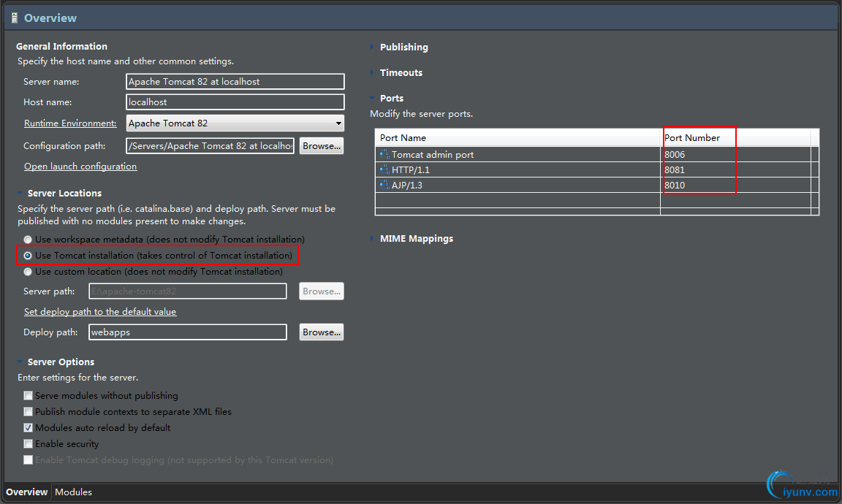Switch to the Modules tab
Viewport: 842px width, 504px height.
[x=74, y=492]
